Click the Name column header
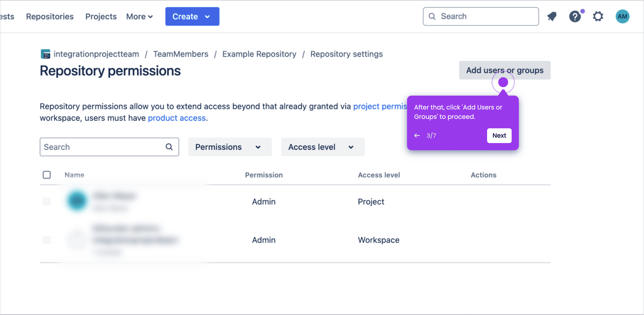 [74, 175]
